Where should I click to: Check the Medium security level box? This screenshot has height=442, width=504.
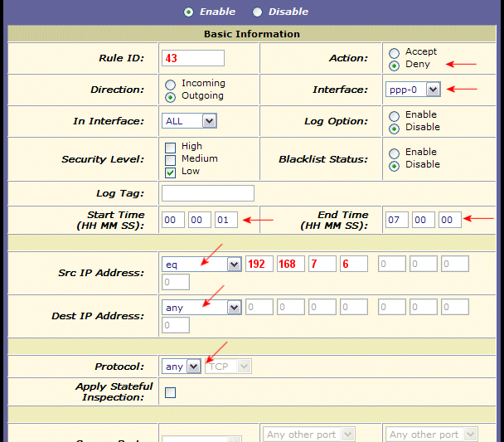click(x=171, y=159)
